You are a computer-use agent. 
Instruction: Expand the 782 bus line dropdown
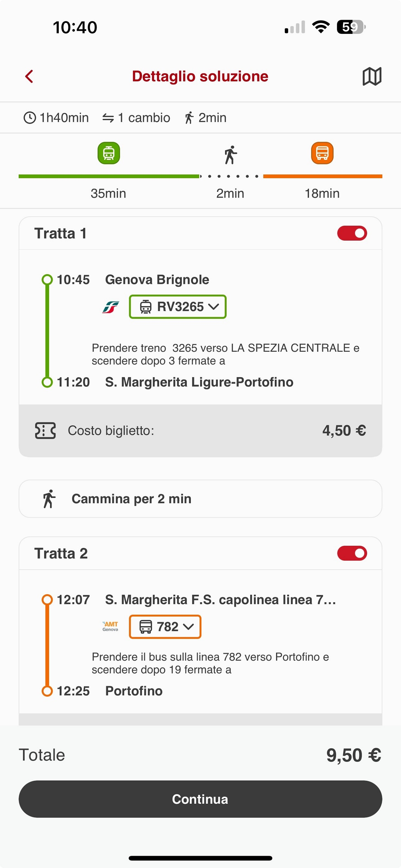pos(165,627)
